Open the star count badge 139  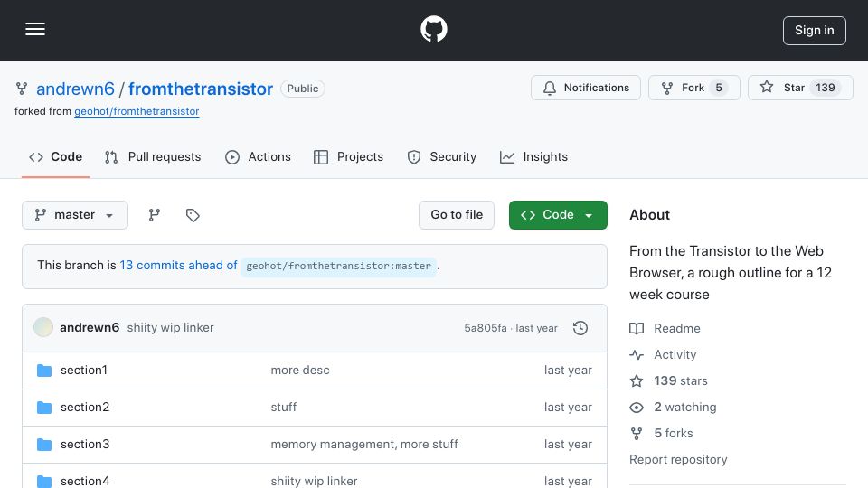click(825, 88)
